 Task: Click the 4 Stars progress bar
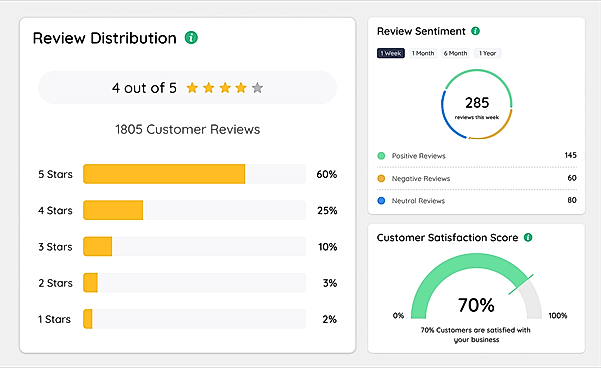[194, 210]
